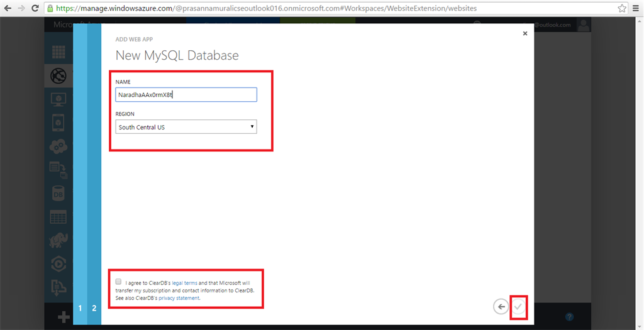This screenshot has height=330, width=644.
Task: Open All Items grid icon in portal sidebar
Action: coord(58,52)
